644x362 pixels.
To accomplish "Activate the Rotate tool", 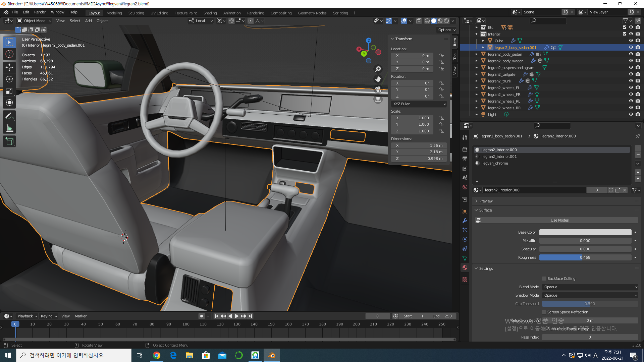I will 9,79.
